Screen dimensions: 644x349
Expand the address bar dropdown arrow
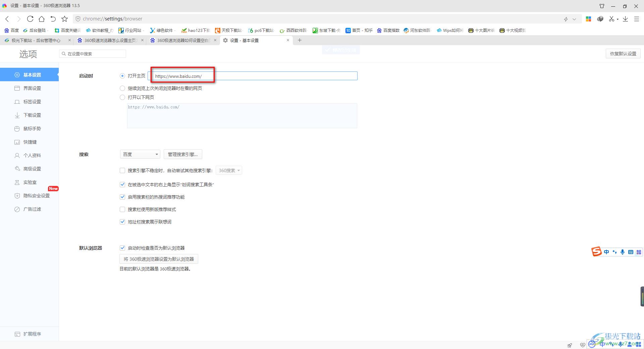point(574,19)
